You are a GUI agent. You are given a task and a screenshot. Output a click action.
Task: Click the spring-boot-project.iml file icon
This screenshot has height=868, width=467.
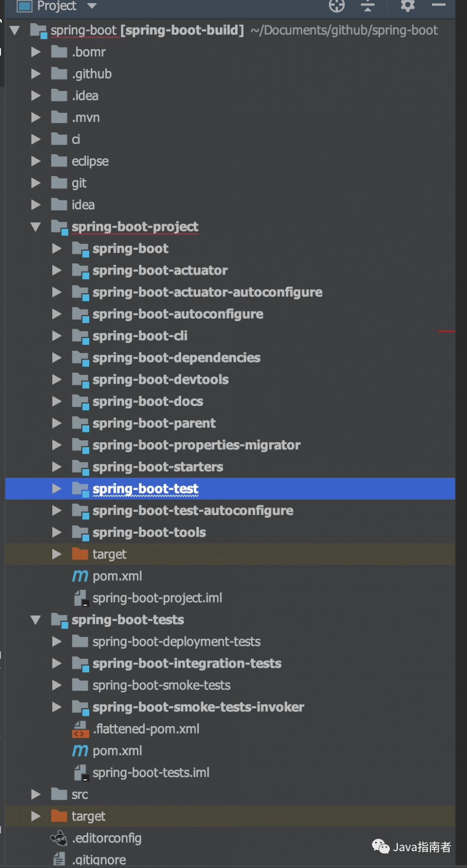81,598
